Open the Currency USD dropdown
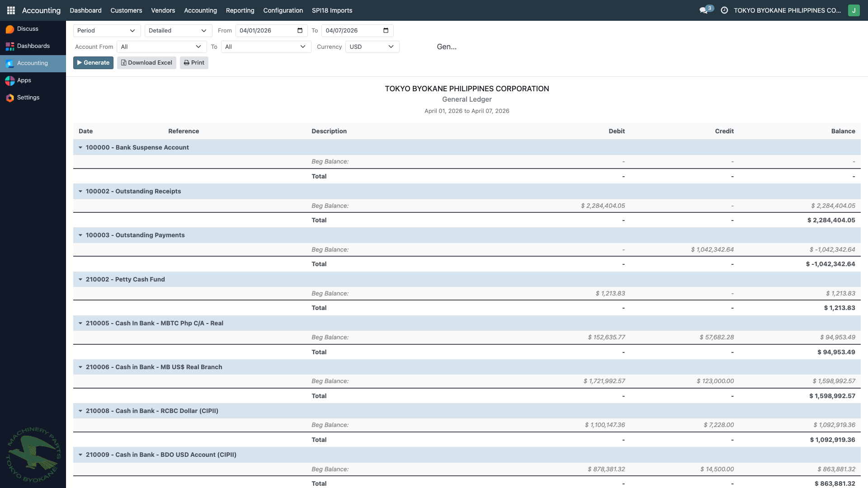 (x=372, y=47)
